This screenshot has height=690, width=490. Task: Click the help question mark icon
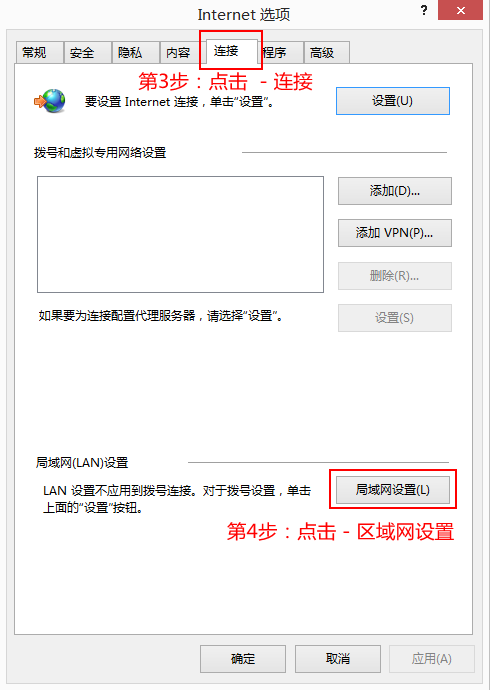(424, 10)
